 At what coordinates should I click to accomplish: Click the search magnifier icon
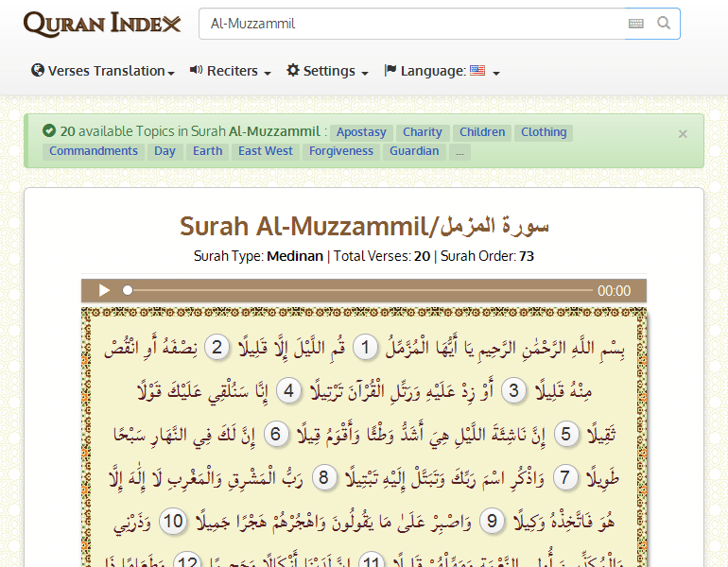(x=665, y=24)
